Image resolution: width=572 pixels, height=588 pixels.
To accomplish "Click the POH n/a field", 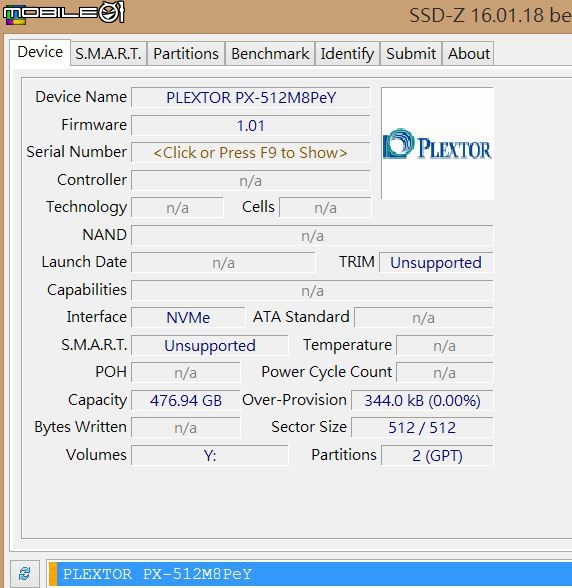I will (x=186, y=373).
